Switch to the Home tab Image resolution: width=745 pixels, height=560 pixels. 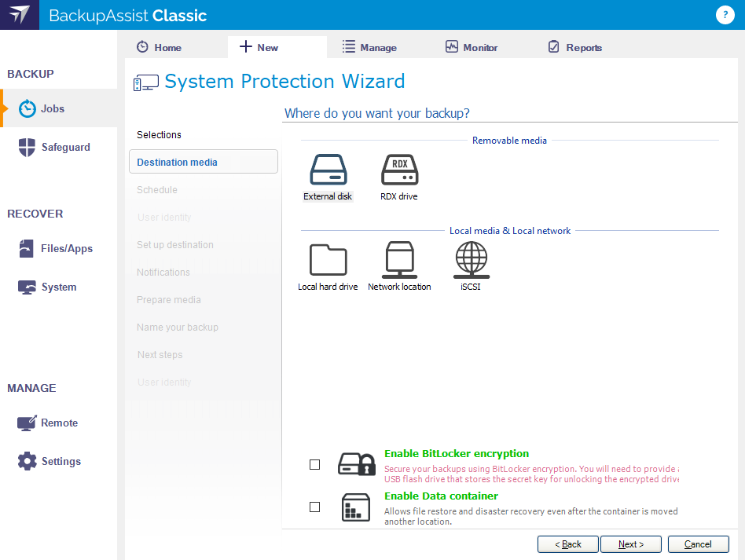click(x=175, y=47)
